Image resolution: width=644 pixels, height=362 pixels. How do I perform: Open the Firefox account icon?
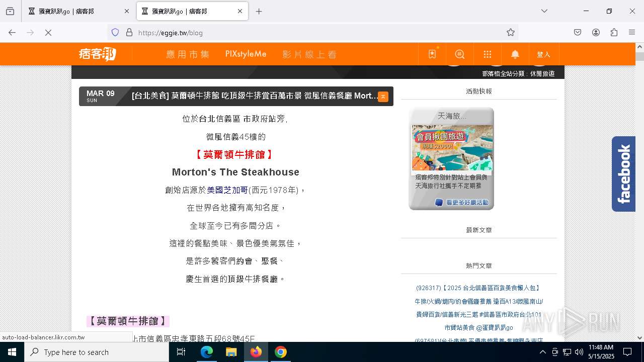click(596, 32)
